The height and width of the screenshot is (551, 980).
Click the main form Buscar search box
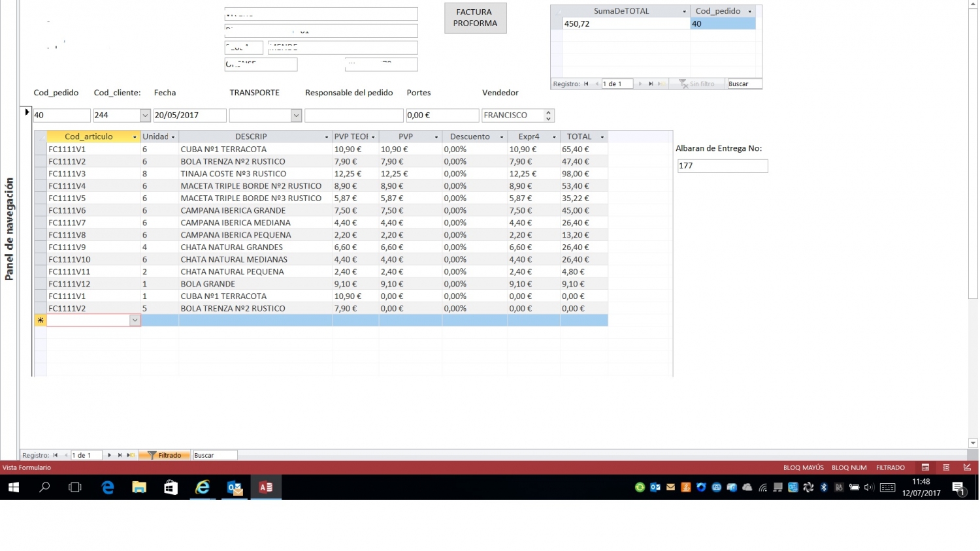tap(215, 455)
